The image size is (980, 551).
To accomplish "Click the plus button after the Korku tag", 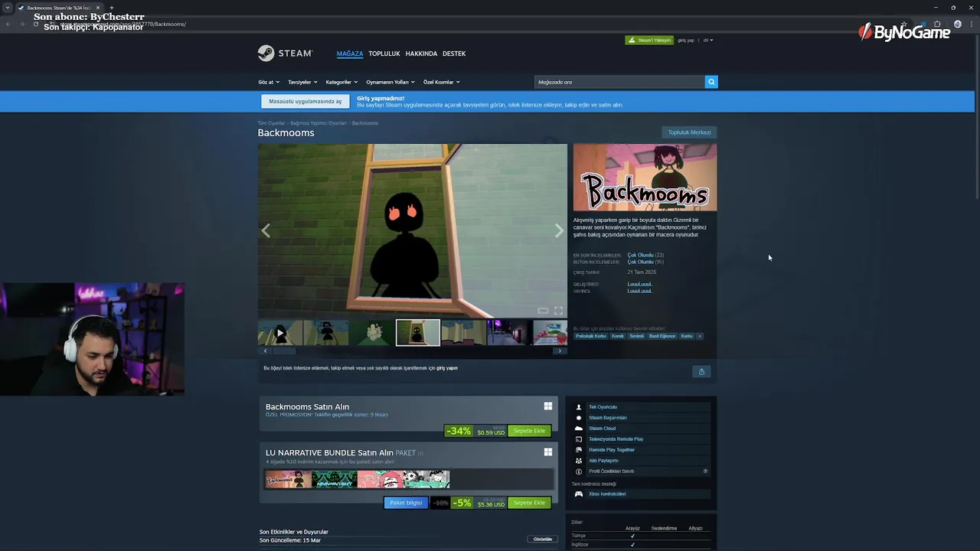I will 699,336.
